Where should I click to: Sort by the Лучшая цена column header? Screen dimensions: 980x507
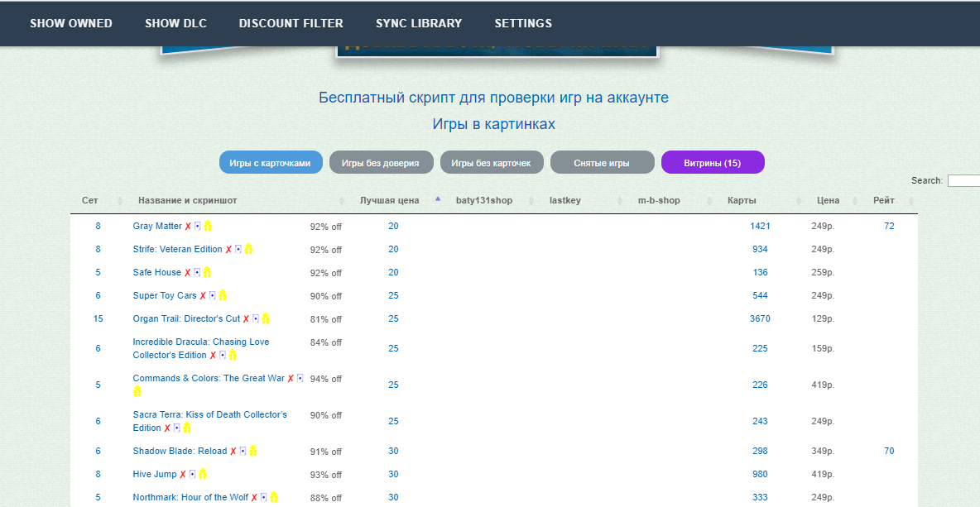(389, 200)
